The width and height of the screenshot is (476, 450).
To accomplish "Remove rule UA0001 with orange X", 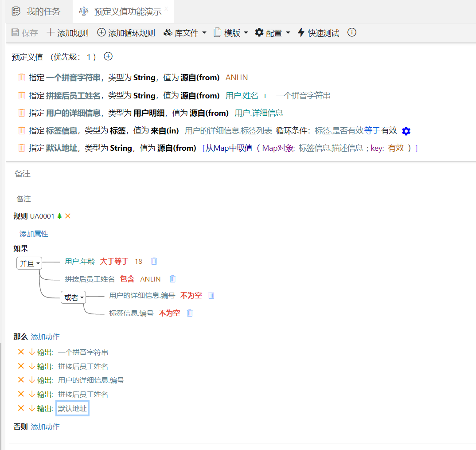I will [x=68, y=216].
